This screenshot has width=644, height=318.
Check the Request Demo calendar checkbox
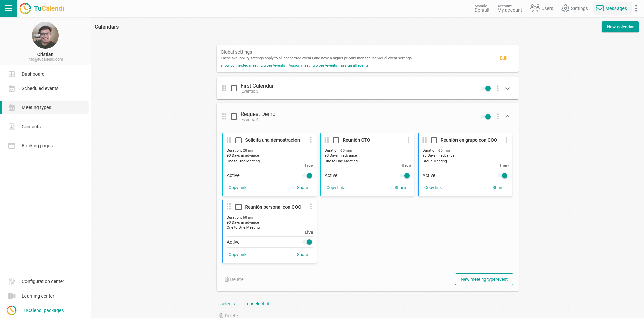coord(234,117)
